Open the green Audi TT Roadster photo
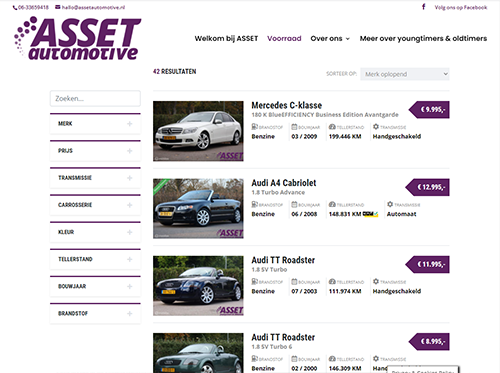 [x=198, y=353]
